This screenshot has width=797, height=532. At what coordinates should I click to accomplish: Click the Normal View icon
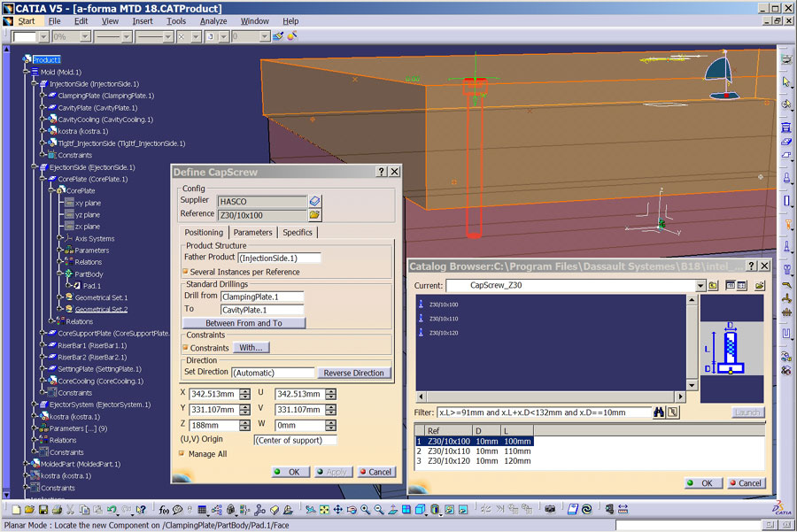click(x=393, y=510)
